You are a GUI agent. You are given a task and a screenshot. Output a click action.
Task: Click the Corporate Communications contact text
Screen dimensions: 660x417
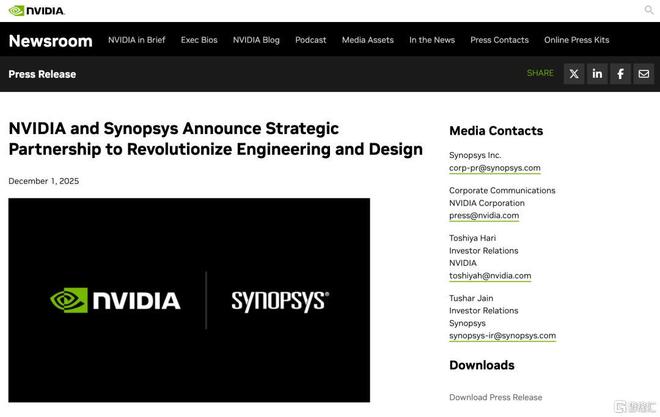502,191
